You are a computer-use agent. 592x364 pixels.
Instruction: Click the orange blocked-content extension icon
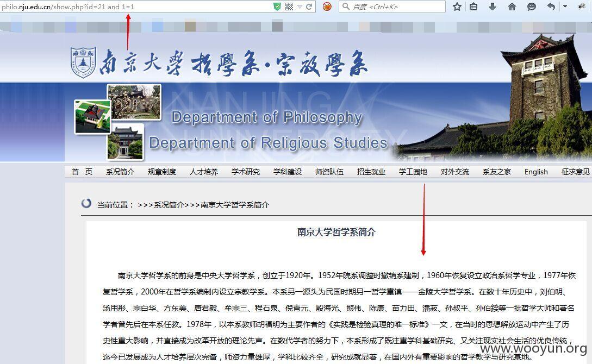click(x=327, y=7)
